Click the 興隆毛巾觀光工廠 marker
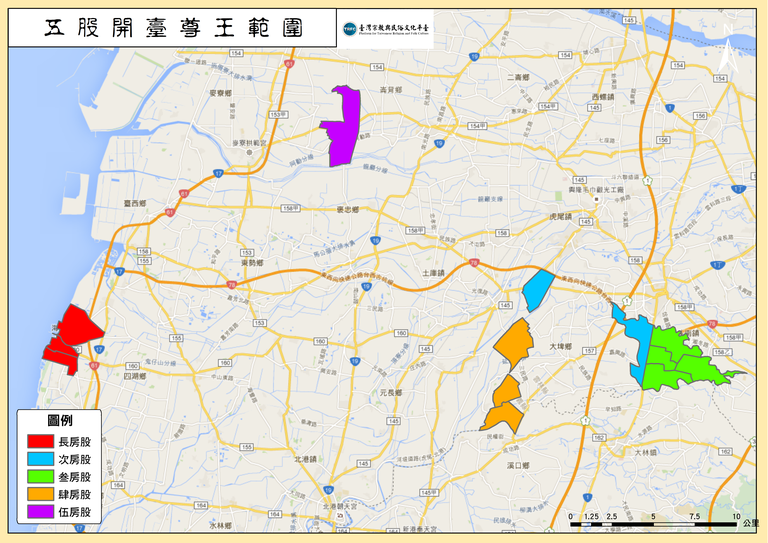Screen dimensions: 768x543 pyautogui.click(x=597, y=199)
